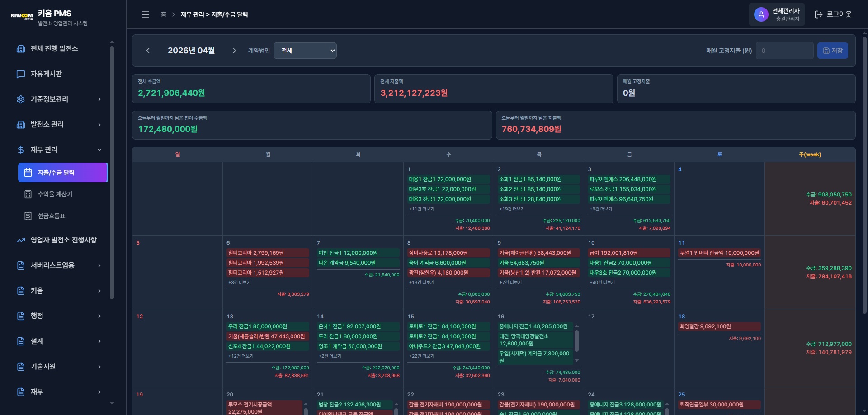Screen dimensions: 868x415
Task: Open the 여천 잔금1 12,000,000원 entry
Action: point(358,253)
